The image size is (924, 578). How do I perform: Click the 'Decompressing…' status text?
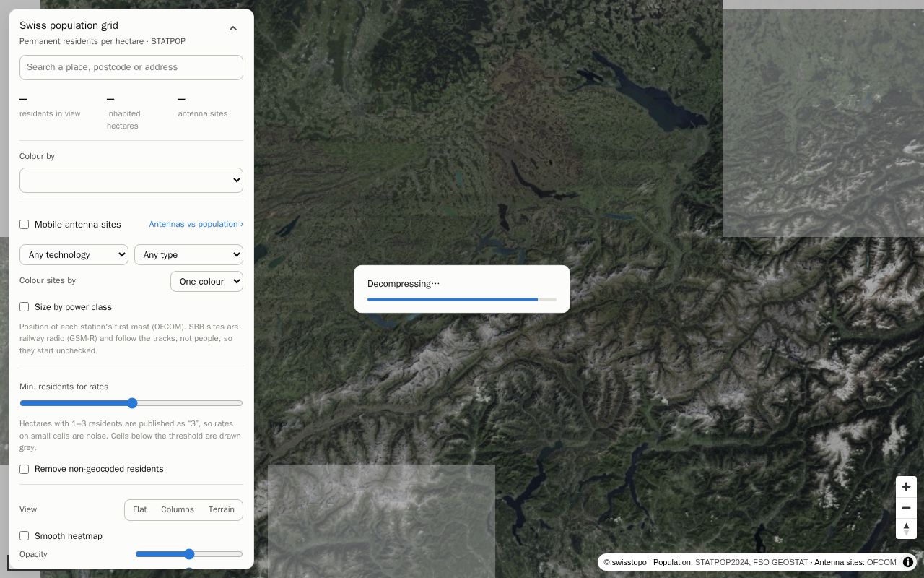point(404,284)
